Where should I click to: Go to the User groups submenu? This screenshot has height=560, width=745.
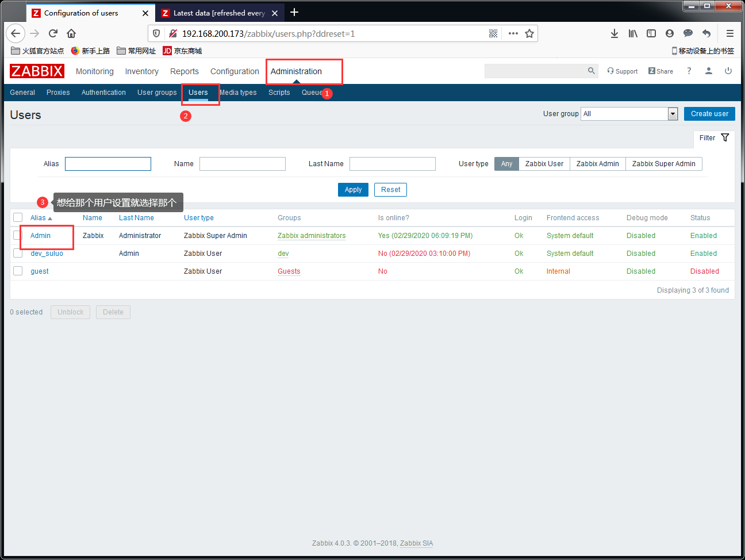(157, 93)
